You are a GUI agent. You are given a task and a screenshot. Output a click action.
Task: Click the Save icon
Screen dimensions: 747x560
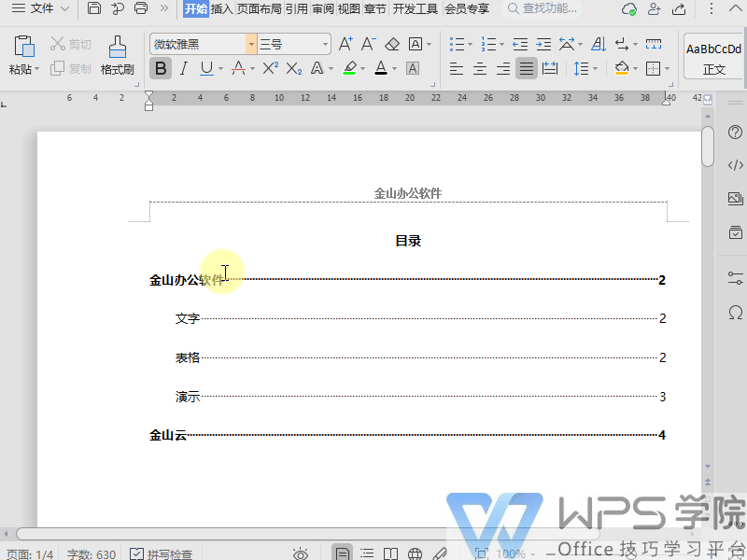click(x=94, y=8)
